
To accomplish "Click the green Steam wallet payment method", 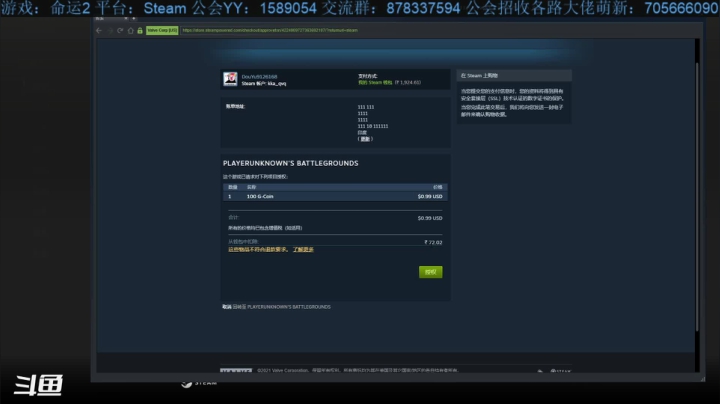I will [x=375, y=83].
